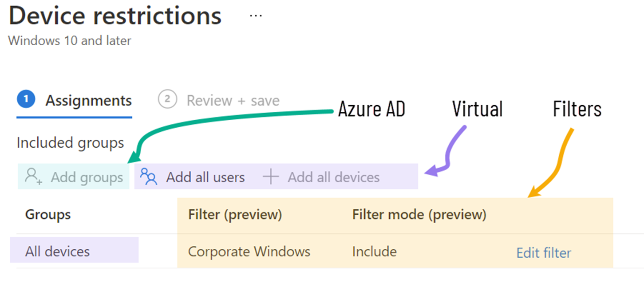Image resolution: width=644 pixels, height=287 pixels.
Task: Select the Add groups button text
Action: (x=87, y=177)
